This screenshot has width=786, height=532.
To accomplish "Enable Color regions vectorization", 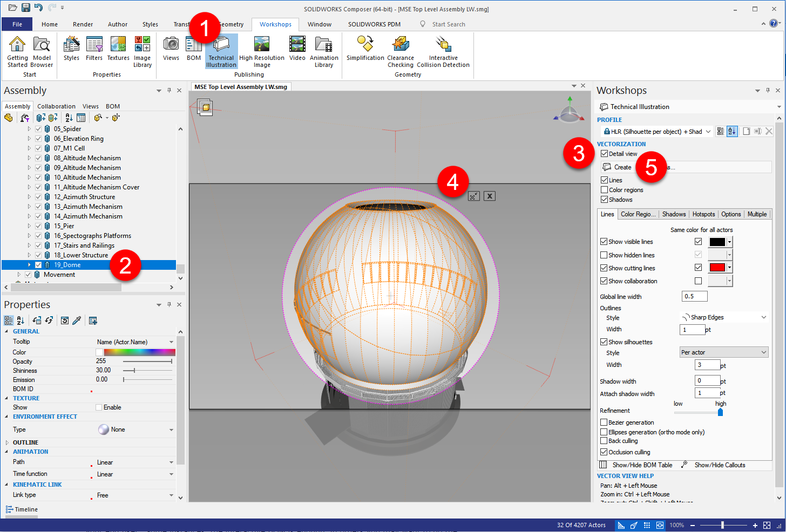I will (603, 189).
